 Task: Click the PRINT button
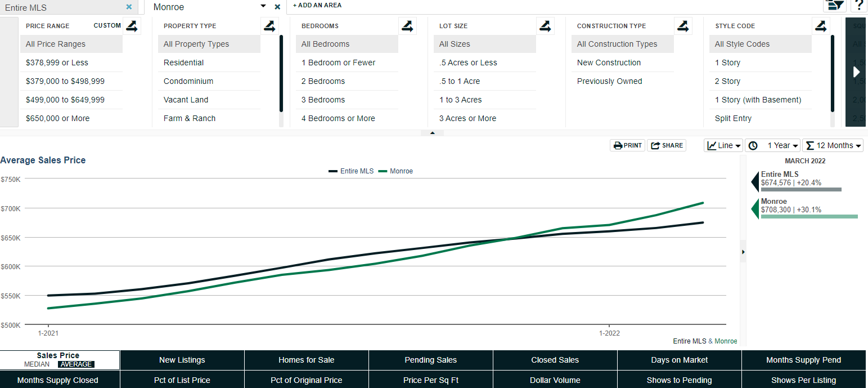point(627,145)
